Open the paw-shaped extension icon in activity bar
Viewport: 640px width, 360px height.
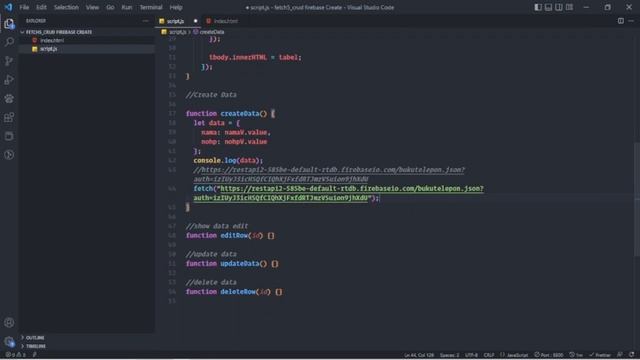9,98
